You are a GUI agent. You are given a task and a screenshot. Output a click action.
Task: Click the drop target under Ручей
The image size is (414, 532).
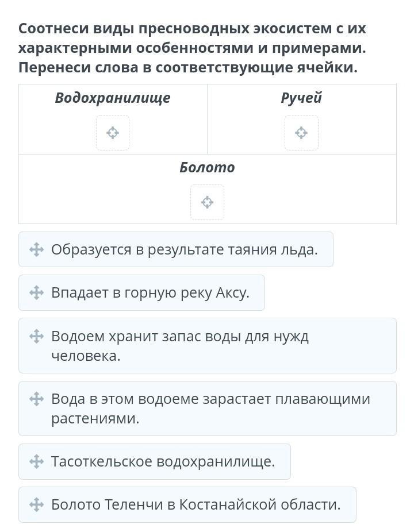pyautogui.click(x=301, y=133)
